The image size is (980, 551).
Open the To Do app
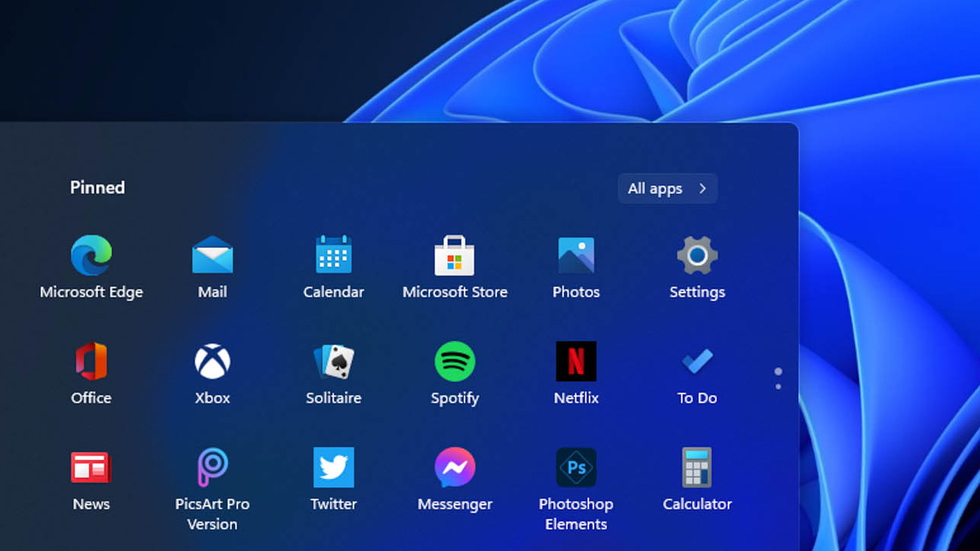coord(697,361)
